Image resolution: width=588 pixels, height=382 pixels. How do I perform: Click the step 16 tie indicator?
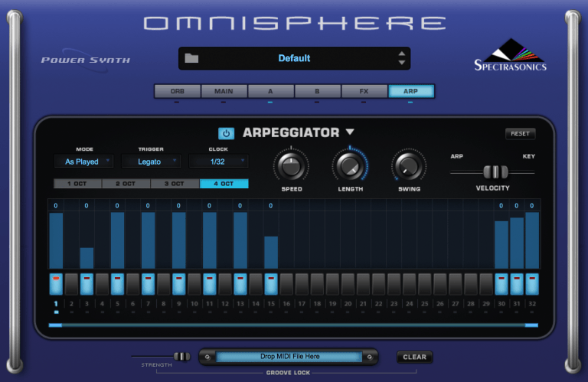[286, 312]
